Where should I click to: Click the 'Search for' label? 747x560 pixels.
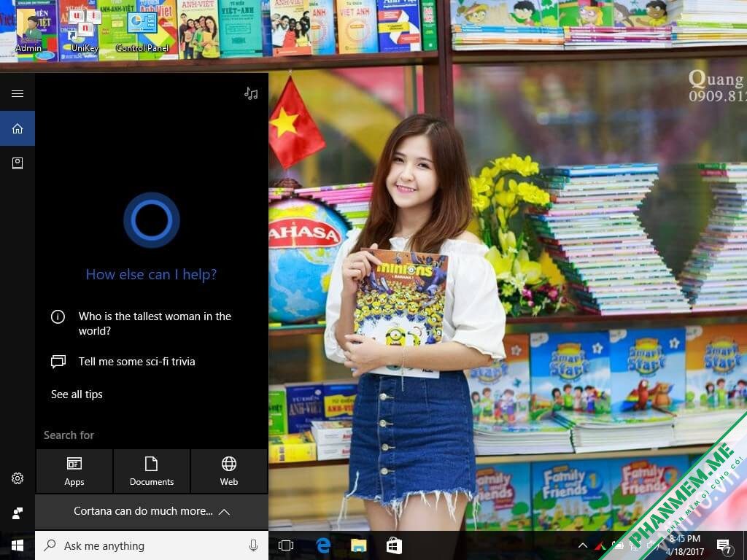coord(69,435)
